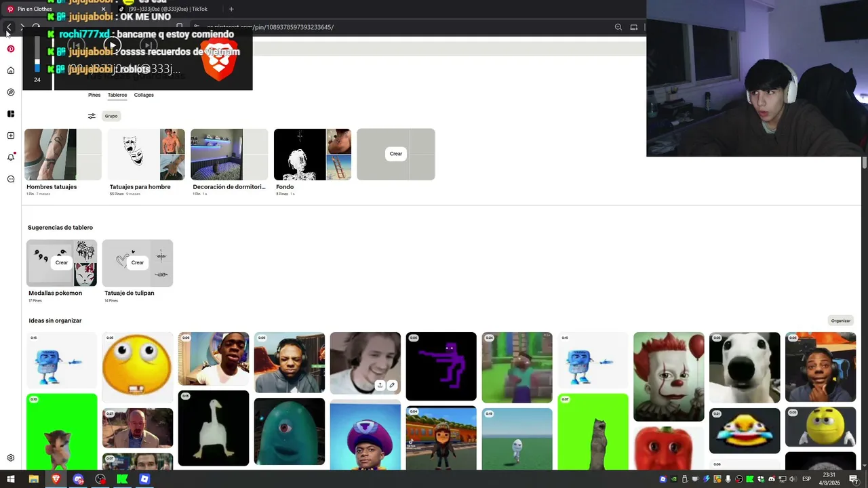The width and height of the screenshot is (868, 488).
Task: Open the Explore compass icon in the sidebar
Action: pos(11,92)
